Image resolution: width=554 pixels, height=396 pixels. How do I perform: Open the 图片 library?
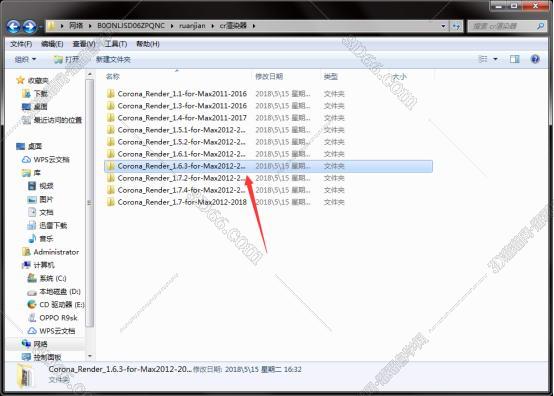(x=46, y=199)
